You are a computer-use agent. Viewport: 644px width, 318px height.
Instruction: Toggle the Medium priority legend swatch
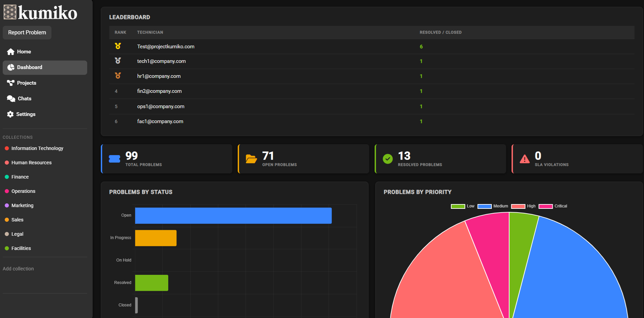484,206
